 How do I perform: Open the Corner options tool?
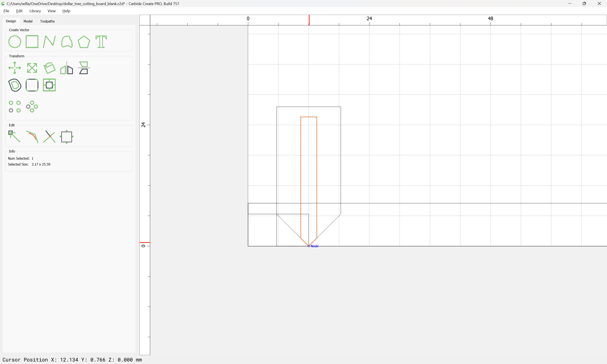(32, 85)
